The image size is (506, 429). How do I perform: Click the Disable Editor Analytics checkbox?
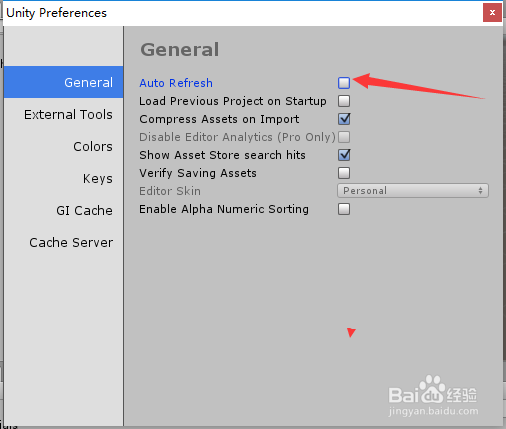(x=344, y=137)
